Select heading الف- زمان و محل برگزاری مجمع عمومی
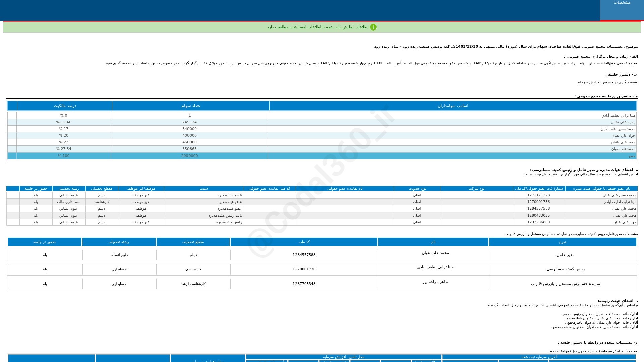Screen dimensions: 644x362 pyautogui.click(x=600, y=57)
